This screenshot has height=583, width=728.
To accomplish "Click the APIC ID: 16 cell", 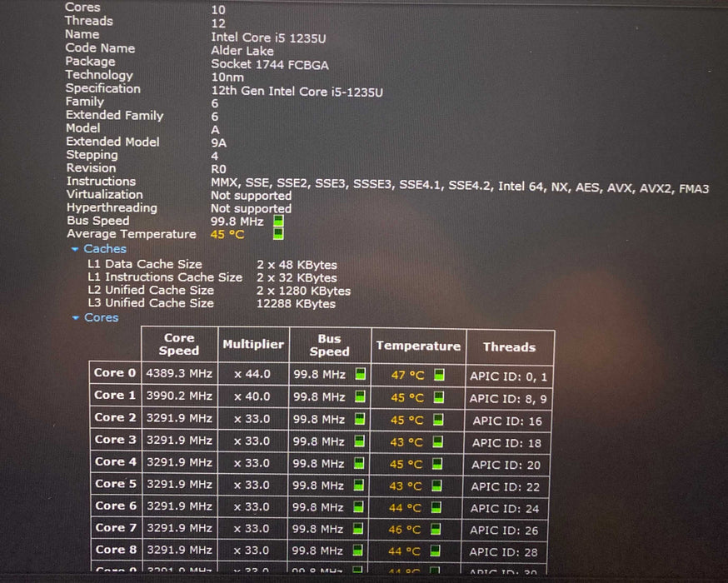I will pos(507,421).
